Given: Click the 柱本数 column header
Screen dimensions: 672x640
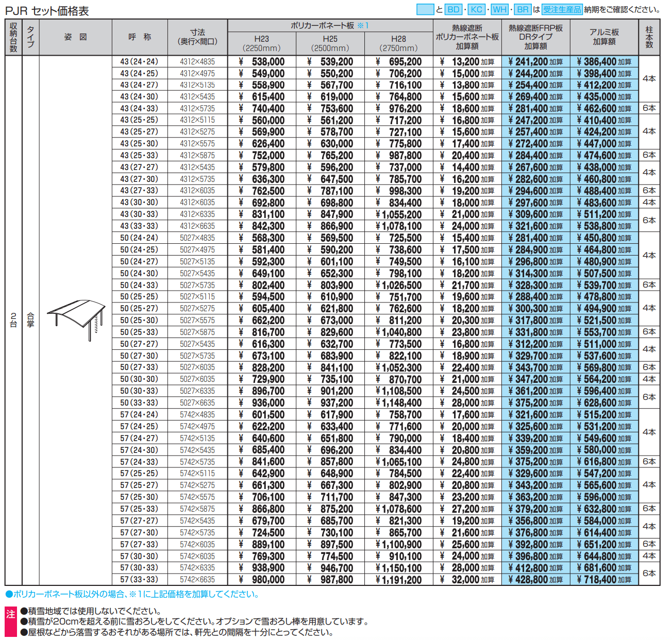Looking at the screenshot, I should coord(649,37).
